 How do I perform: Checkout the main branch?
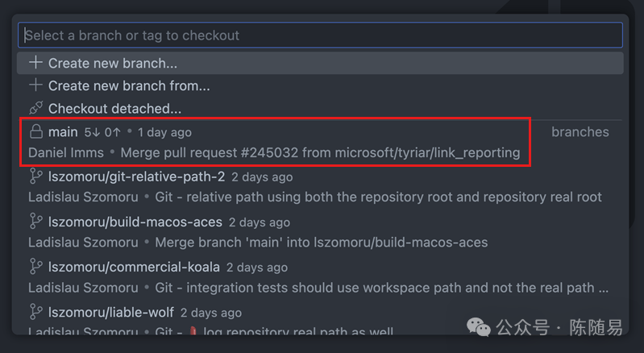tap(63, 132)
